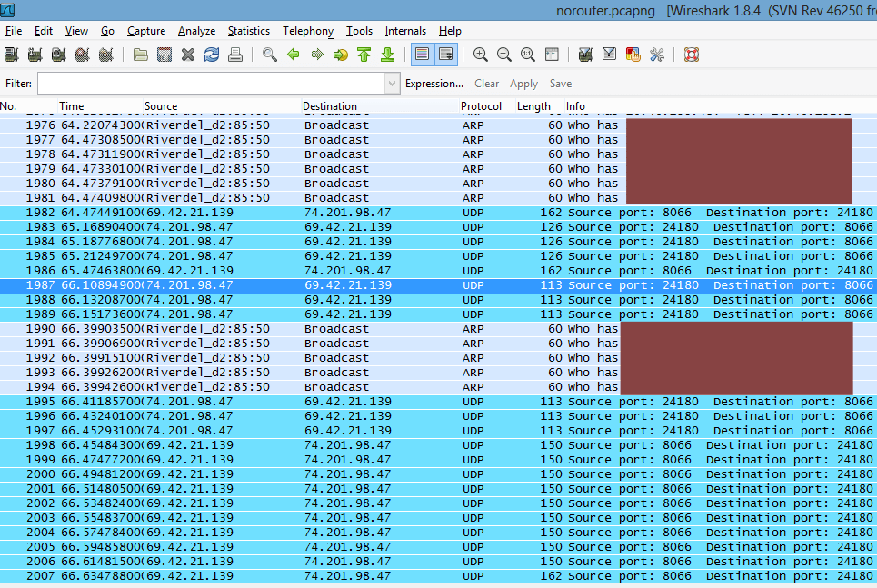Select packet 1990 ARP broadcast row
877x588 pixels.
[438, 329]
